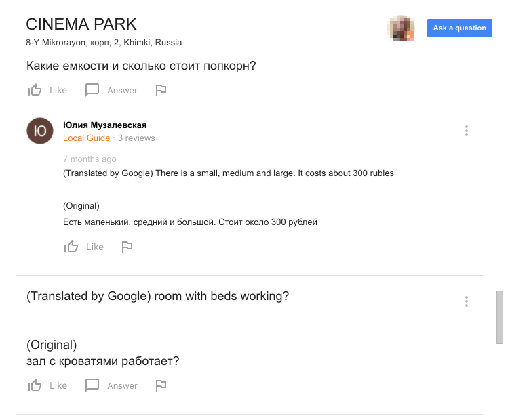Flag the popcorn question as inappropriate
The width and height of the screenshot is (510, 420).
pyautogui.click(x=161, y=90)
